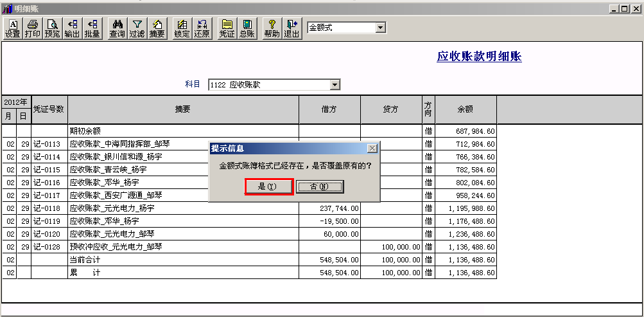Click debit amount 237,744.00

coord(339,208)
